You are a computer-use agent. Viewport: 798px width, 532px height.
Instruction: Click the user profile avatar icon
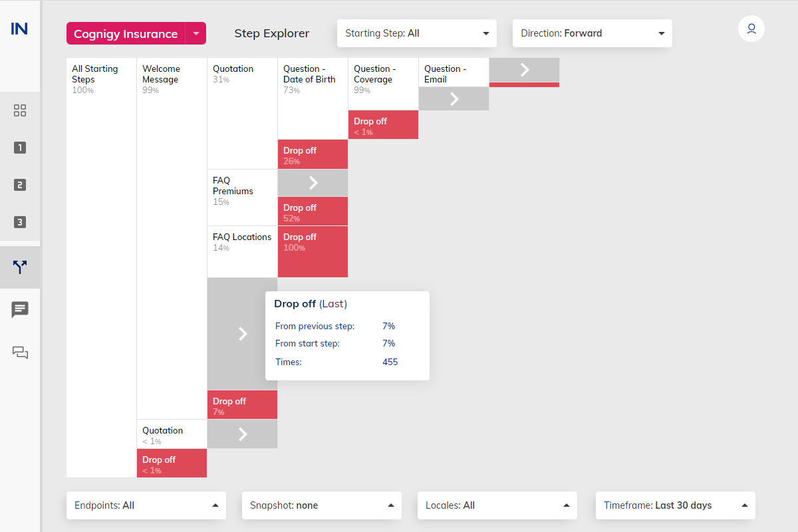[x=751, y=29]
